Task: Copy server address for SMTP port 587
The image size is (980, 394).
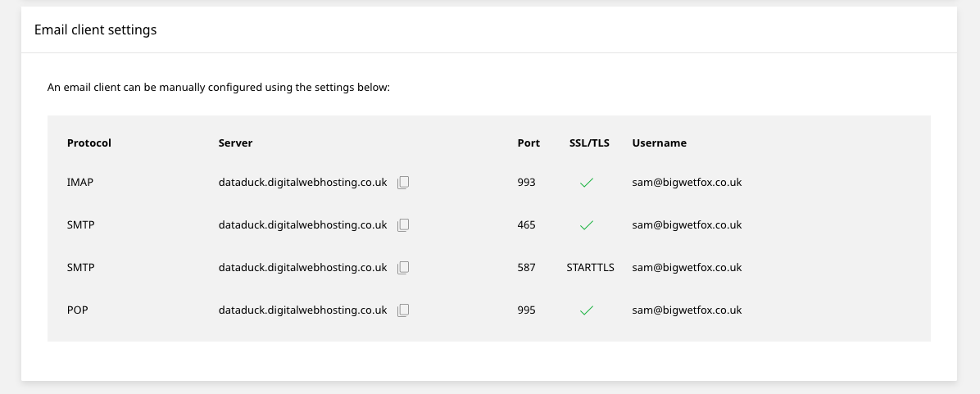Action: pos(403,268)
